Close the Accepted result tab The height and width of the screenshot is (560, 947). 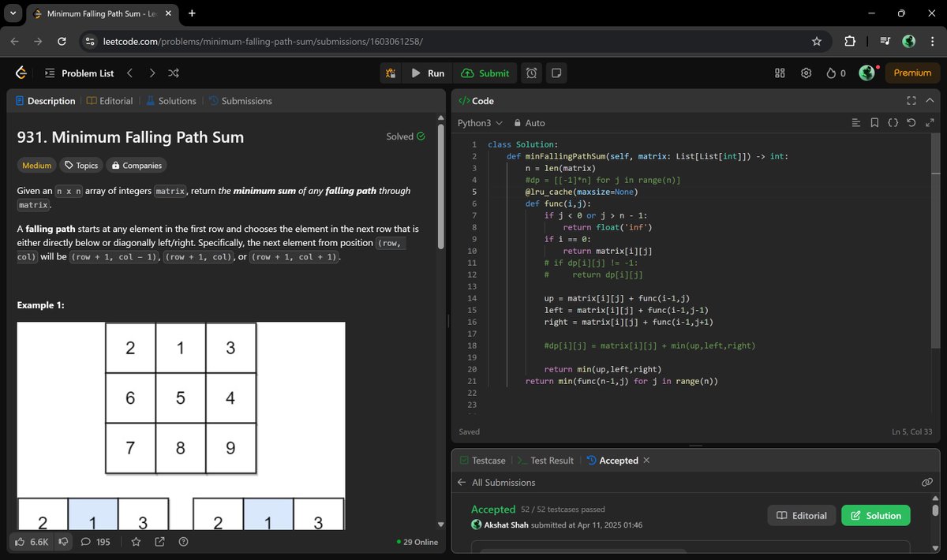pos(646,461)
